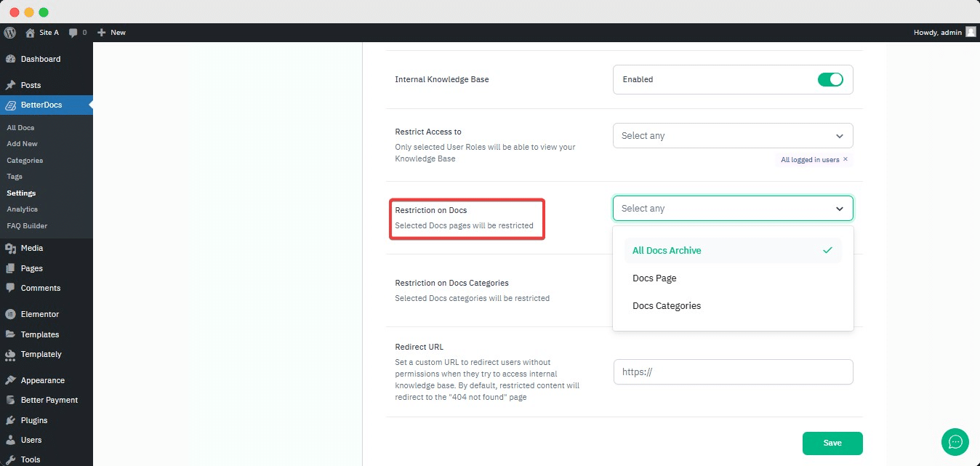Open the Elementor sidebar icon
This screenshot has height=466, width=980.
(x=12, y=313)
